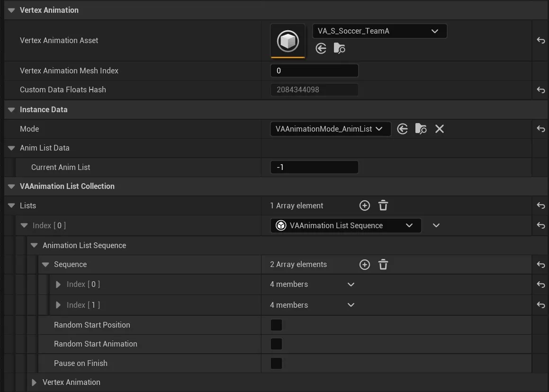Browse to Vertex Animation Asset in Content Browser
This screenshot has height=392, width=549.
(339, 48)
